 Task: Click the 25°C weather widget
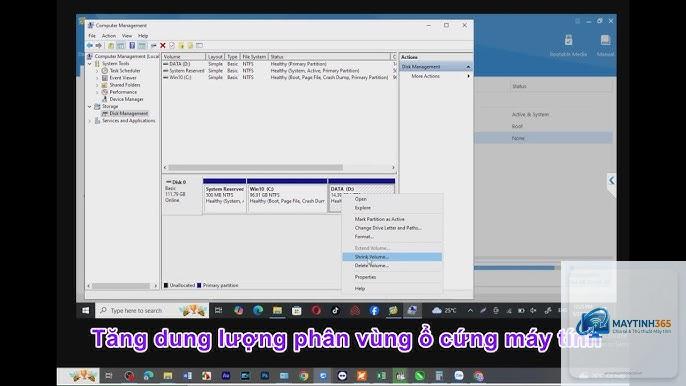tap(444, 310)
